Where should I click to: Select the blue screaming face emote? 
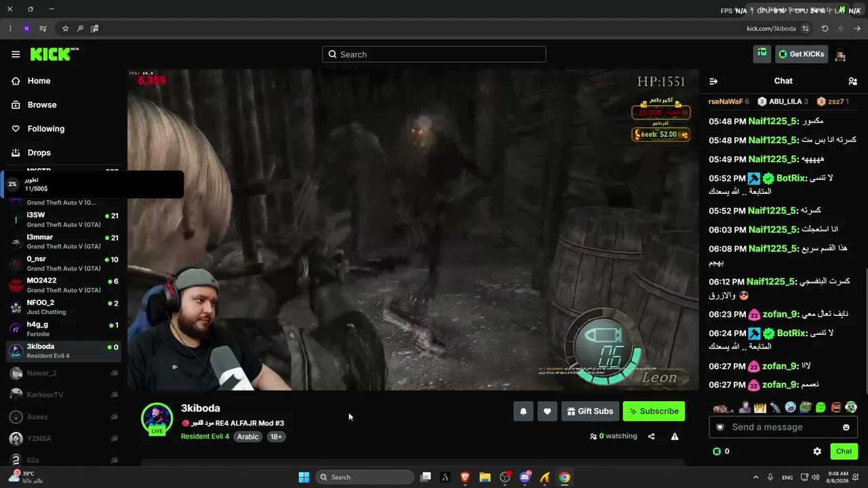pyautogui.click(x=790, y=407)
